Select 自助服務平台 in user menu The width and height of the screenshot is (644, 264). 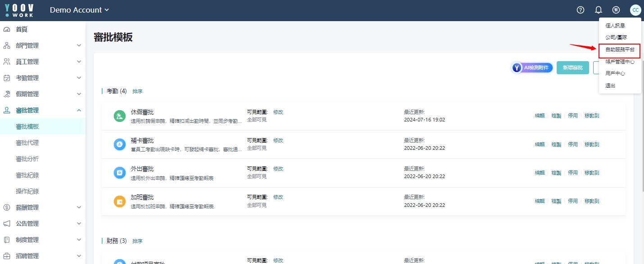(620, 50)
